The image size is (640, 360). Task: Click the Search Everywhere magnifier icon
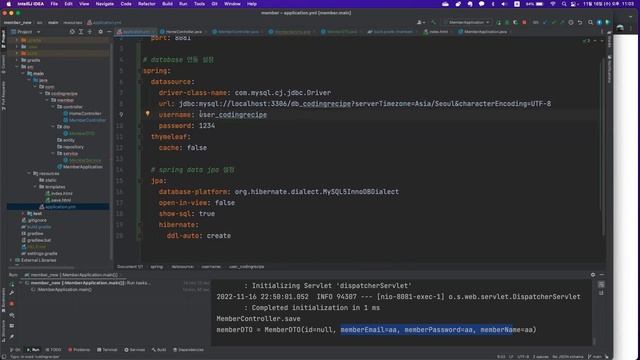pos(591,22)
